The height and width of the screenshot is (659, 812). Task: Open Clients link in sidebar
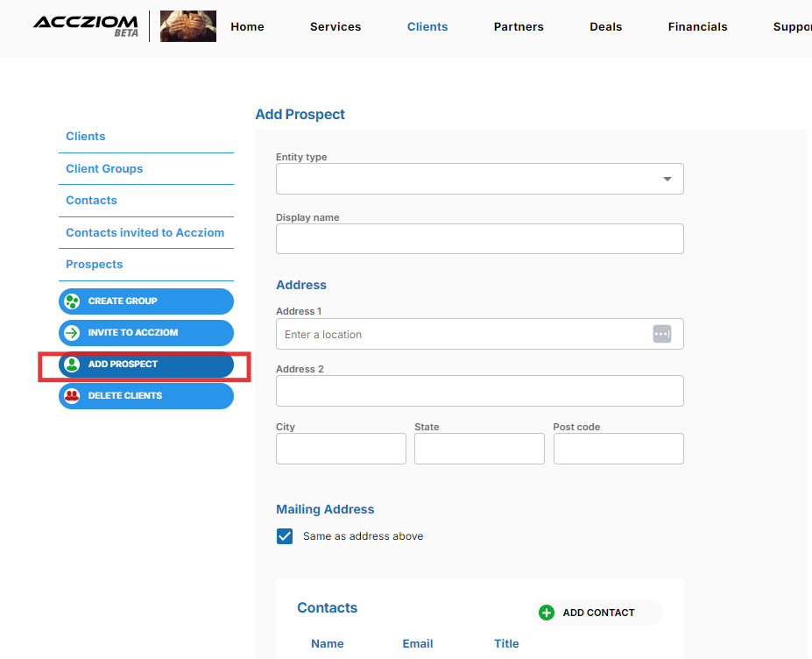coord(86,136)
